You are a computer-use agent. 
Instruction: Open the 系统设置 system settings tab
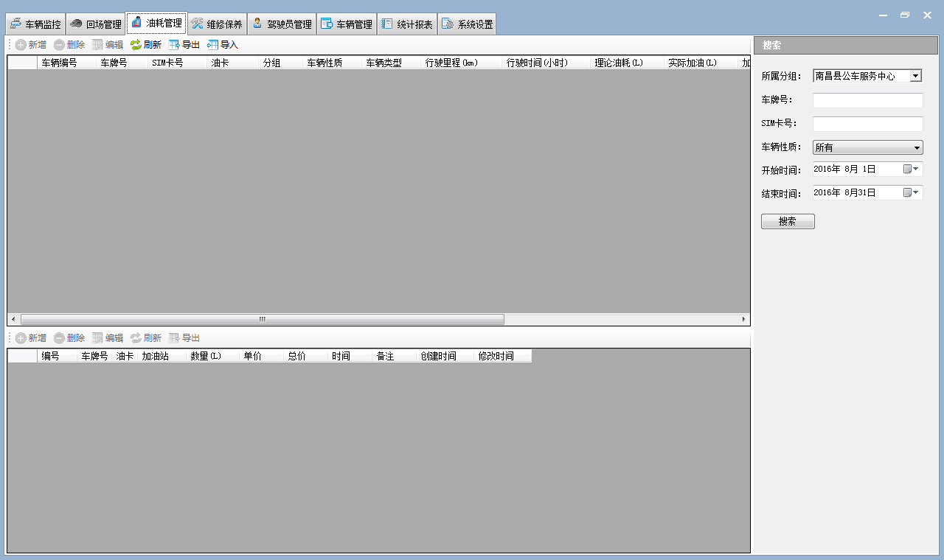[467, 24]
